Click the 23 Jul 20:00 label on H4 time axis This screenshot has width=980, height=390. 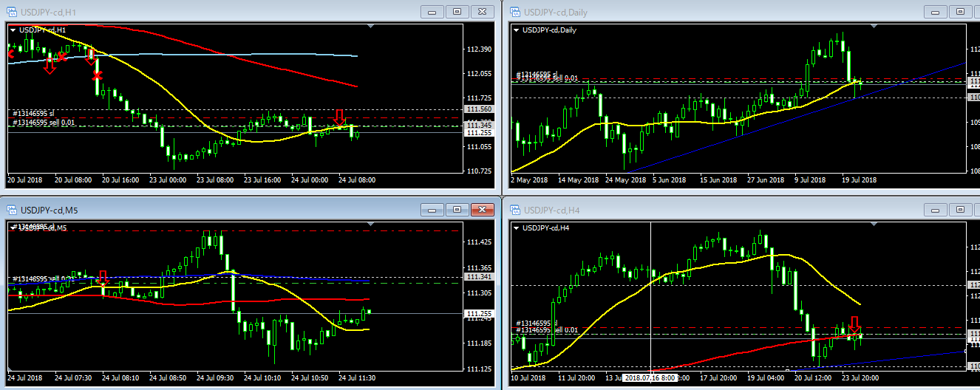click(x=860, y=377)
